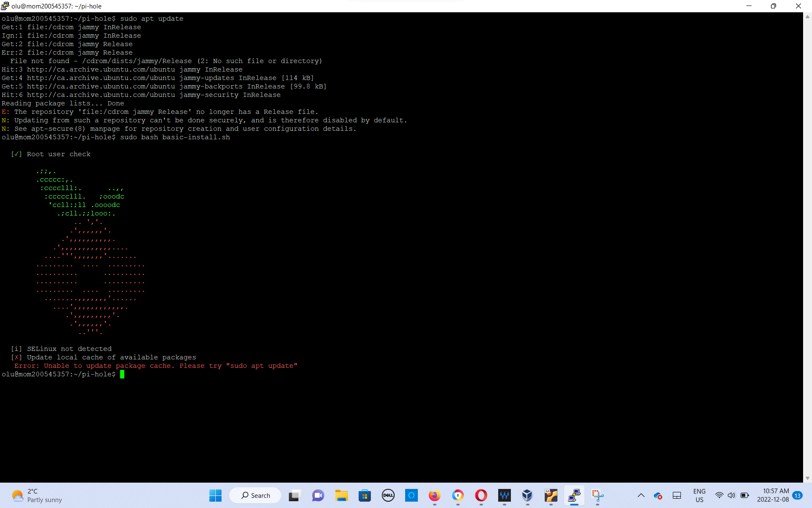Open the ENG US language switcher

700,495
